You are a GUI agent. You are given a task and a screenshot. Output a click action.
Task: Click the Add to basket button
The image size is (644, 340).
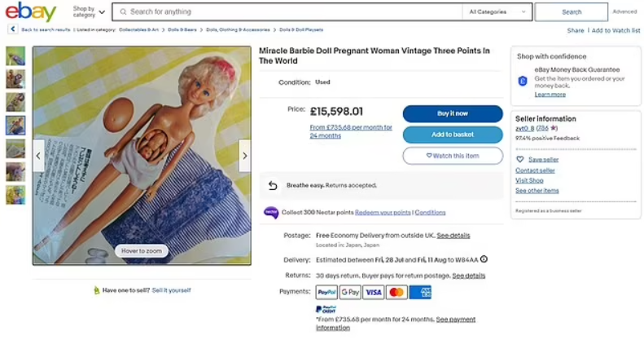pos(452,135)
